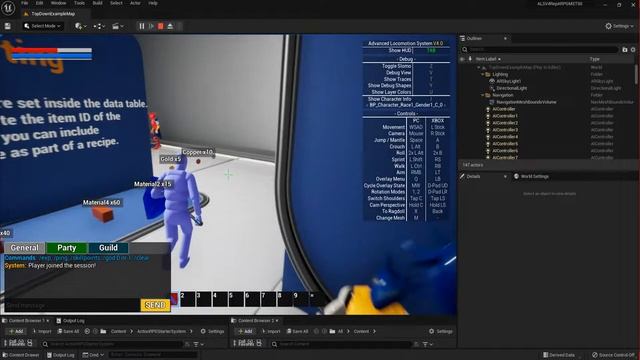This screenshot has height=360, width=640.
Task: Click Derived Data in status bar
Action: pos(558,355)
